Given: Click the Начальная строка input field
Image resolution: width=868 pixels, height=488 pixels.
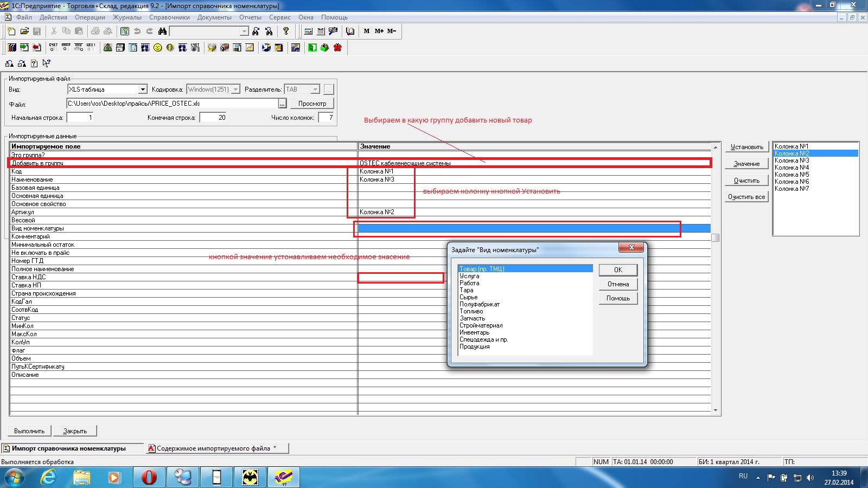Looking at the screenshot, I should [80, 118].
